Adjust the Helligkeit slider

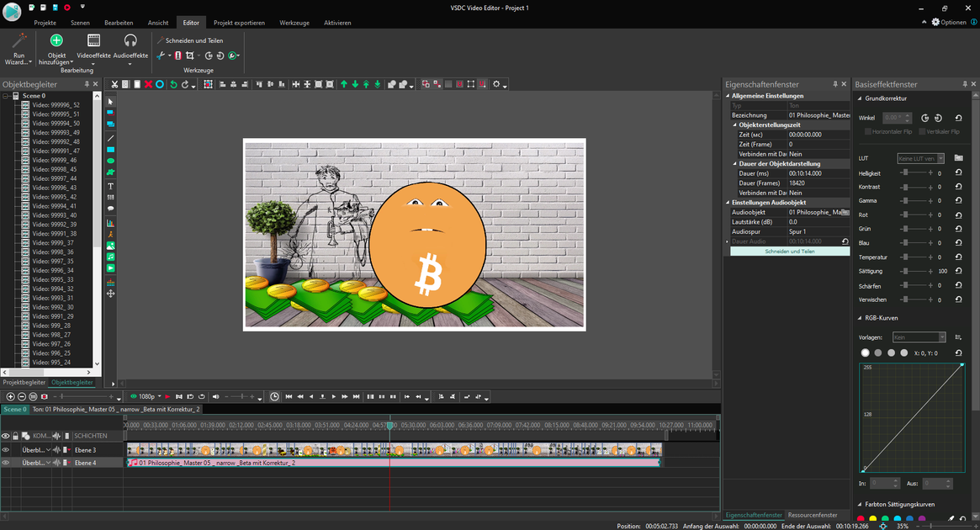(x=917, y=172)
